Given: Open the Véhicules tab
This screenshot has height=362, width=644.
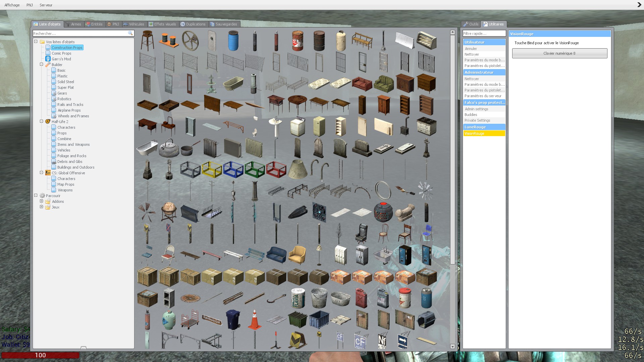Looking at the screenshot, I should 134,24.
